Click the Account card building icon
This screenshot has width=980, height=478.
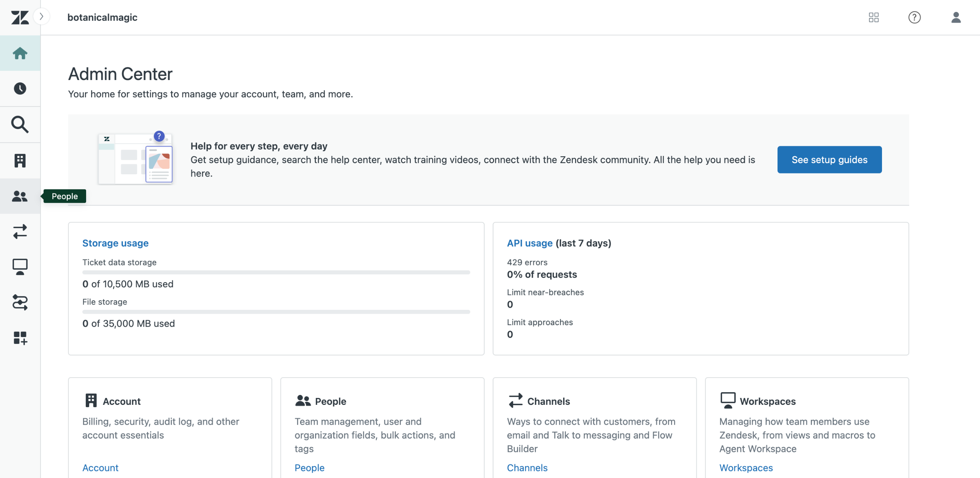pyautogui.click(x=91, y=400)
